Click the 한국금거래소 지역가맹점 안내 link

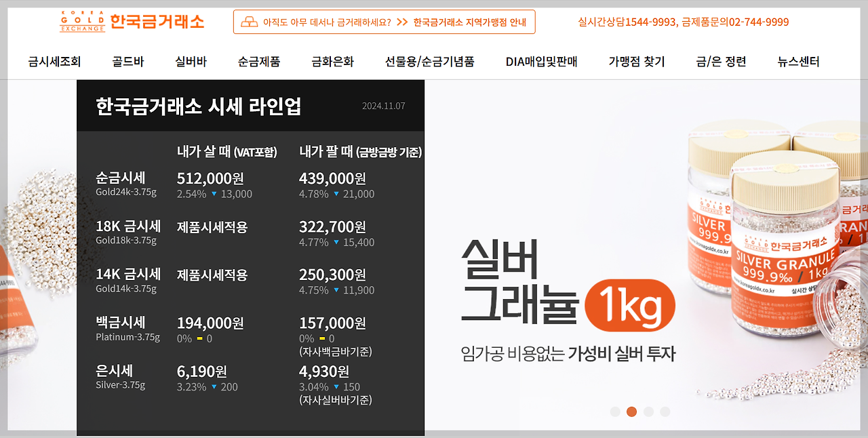(470, 22)
